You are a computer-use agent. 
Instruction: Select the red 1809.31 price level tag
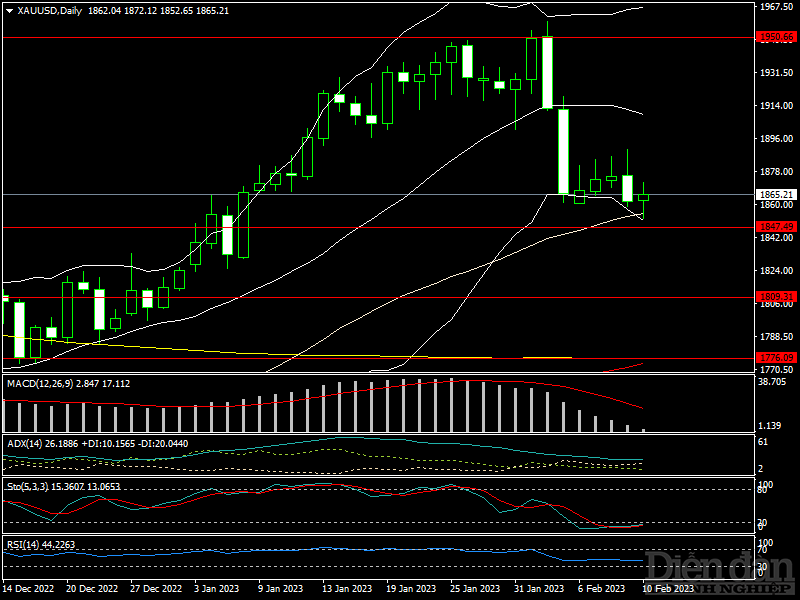click(776, 297)
